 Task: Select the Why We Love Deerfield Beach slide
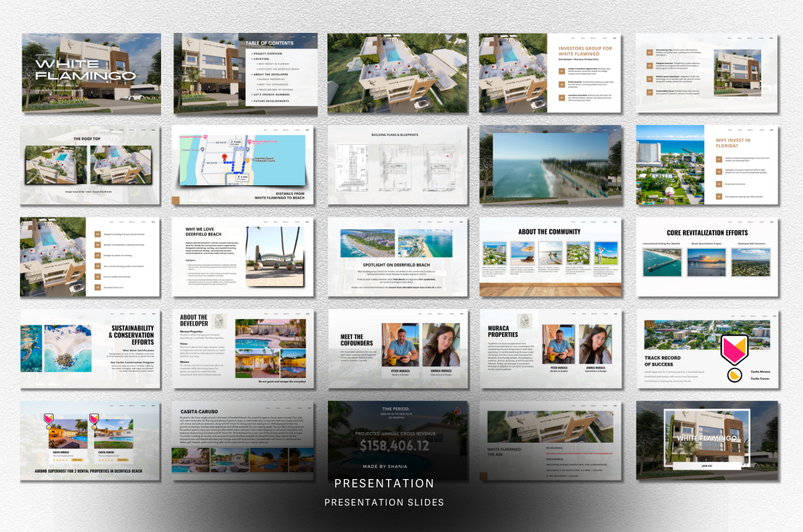pyautogui.click(x=243, y=257)
